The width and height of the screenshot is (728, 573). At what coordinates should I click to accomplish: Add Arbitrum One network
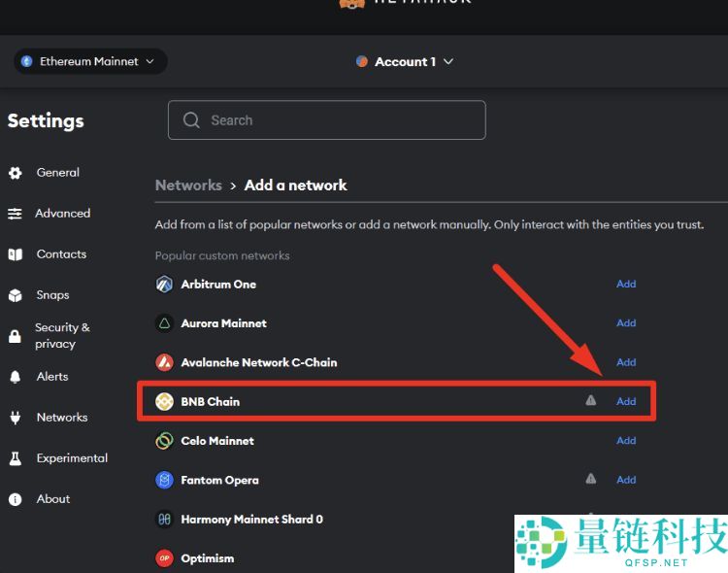tap(626, 284)
